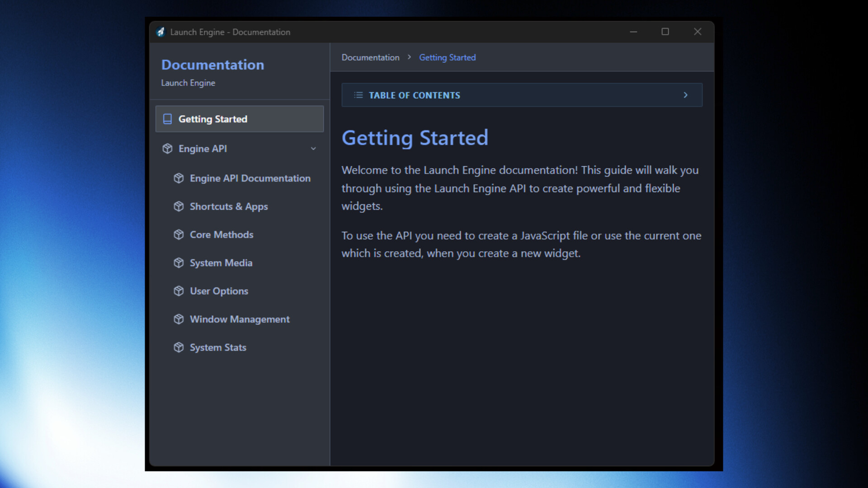Click the book icon beside Getting Started

point(167,119)
